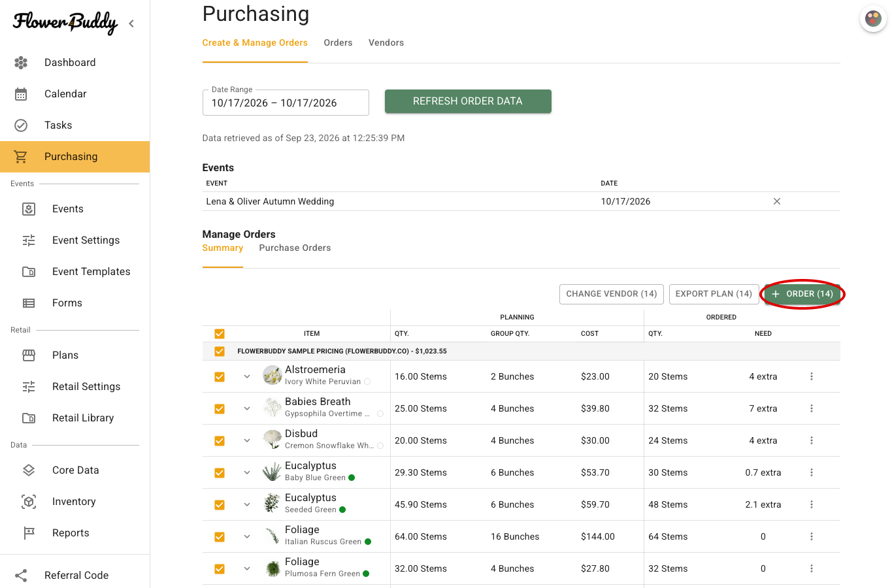Click the Change Vendor (14) button
892x588 pixels.
[x=612, y=294]
